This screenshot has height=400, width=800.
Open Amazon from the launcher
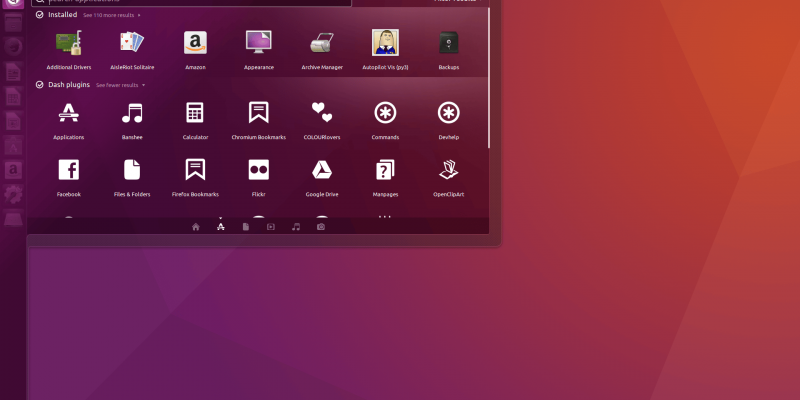pyautogui.click(x=13, y=170)
